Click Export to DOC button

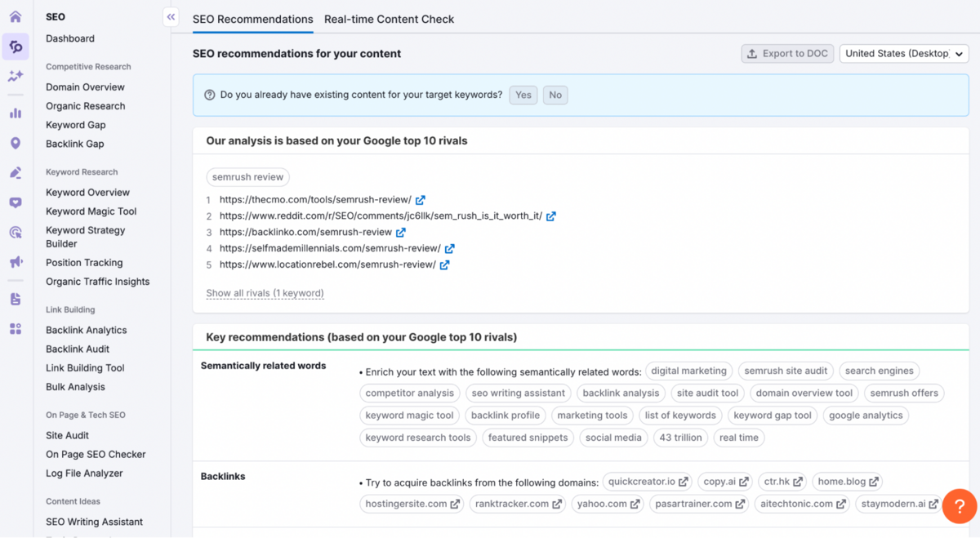tap(787, 53)
